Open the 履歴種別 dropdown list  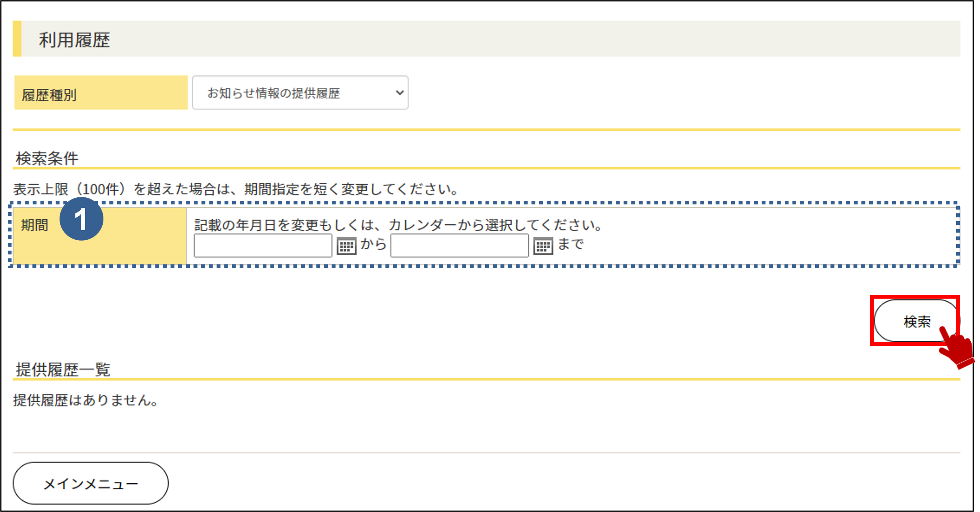point(300,92)
